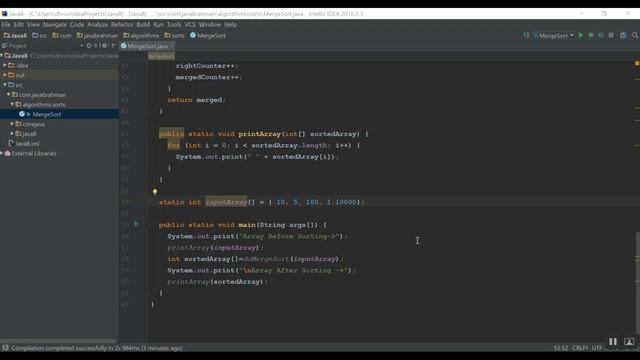
Task: Open the File menu
Action: (x=6, y=24)
